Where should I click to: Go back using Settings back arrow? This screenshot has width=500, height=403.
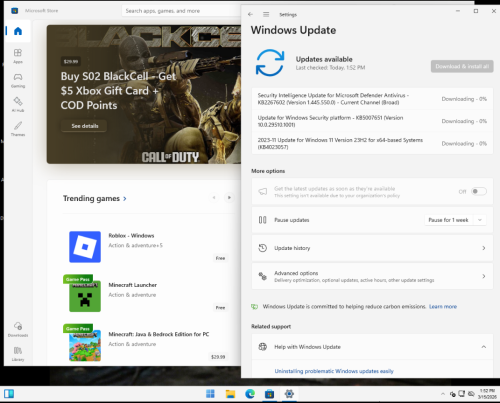pos(250,14)
